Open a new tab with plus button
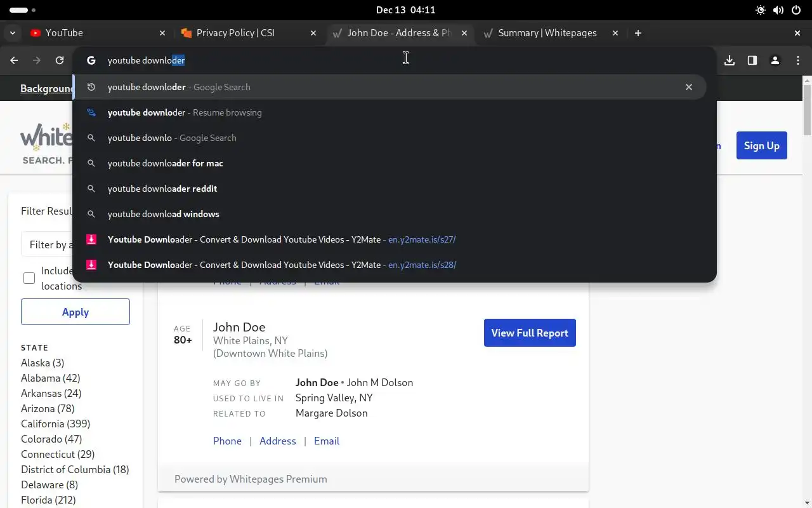Screen dimensions: 812x508 [638, 33]
